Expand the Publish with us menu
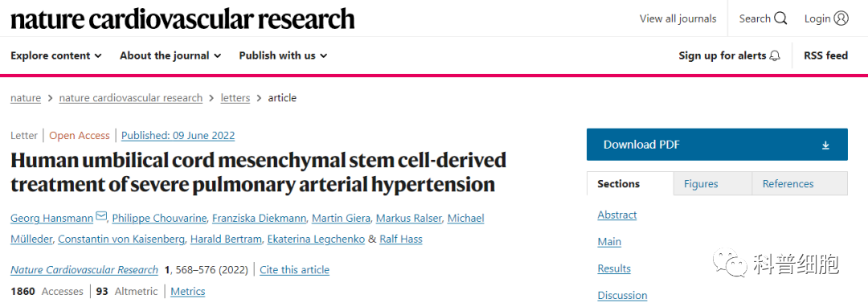The width and height of the screenshot is (868, 303). 283,55
